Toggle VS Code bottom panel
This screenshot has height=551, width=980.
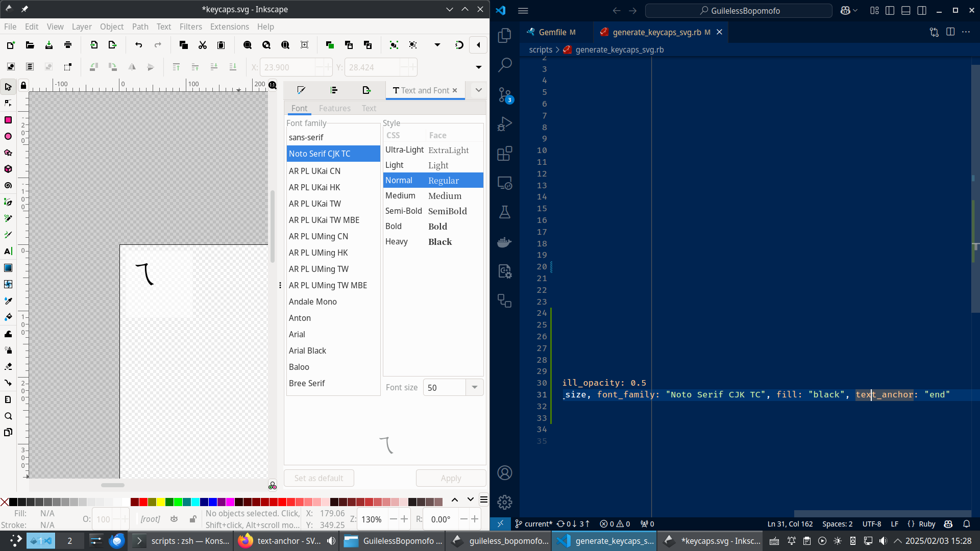point(906,10)
